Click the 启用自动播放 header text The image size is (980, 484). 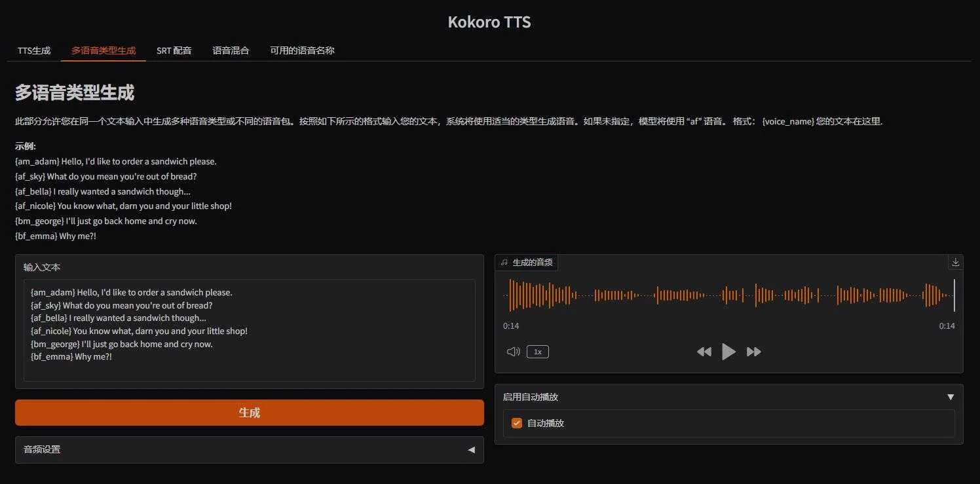(531, 397)
